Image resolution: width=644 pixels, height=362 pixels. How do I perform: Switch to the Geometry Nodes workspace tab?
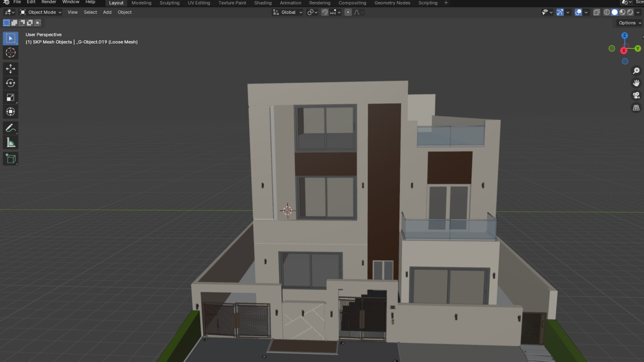pyautogui.click(x=392, y=3)
